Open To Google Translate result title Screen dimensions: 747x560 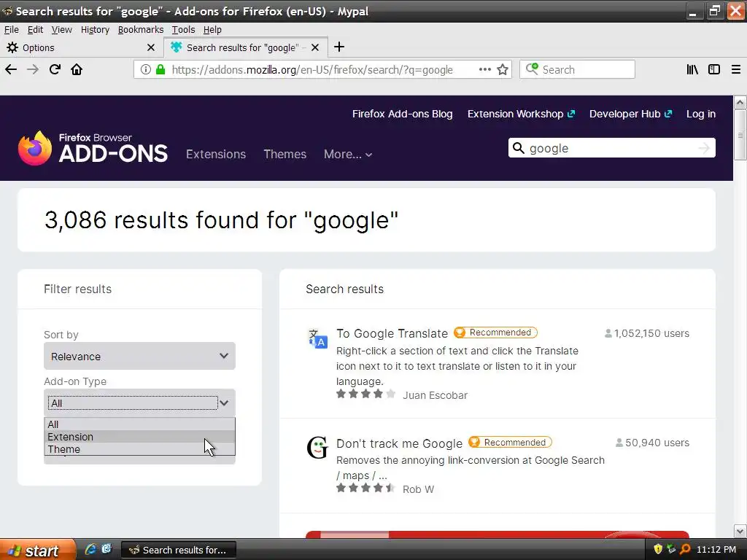pos(392,333)
